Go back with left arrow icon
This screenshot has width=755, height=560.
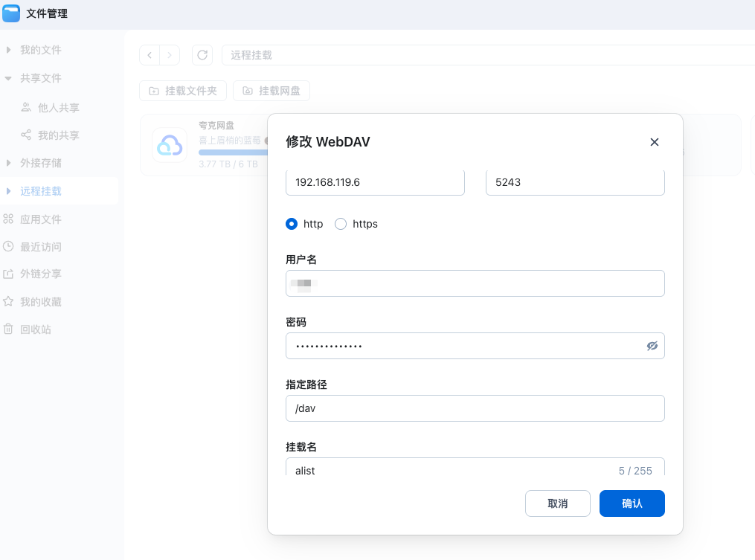[150, 55]
